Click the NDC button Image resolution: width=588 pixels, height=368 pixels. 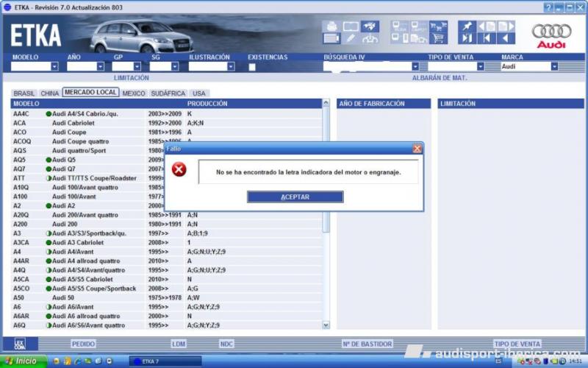pos(226,344)
